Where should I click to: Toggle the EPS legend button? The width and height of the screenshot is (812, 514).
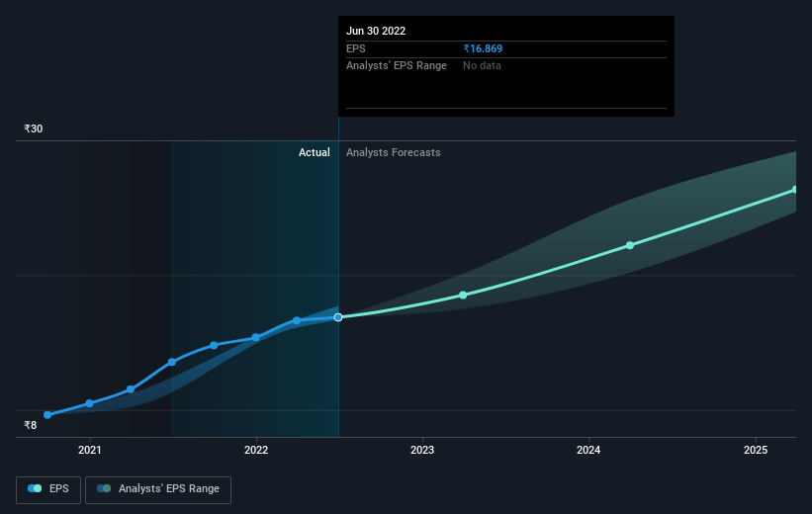tap(48, 489)
